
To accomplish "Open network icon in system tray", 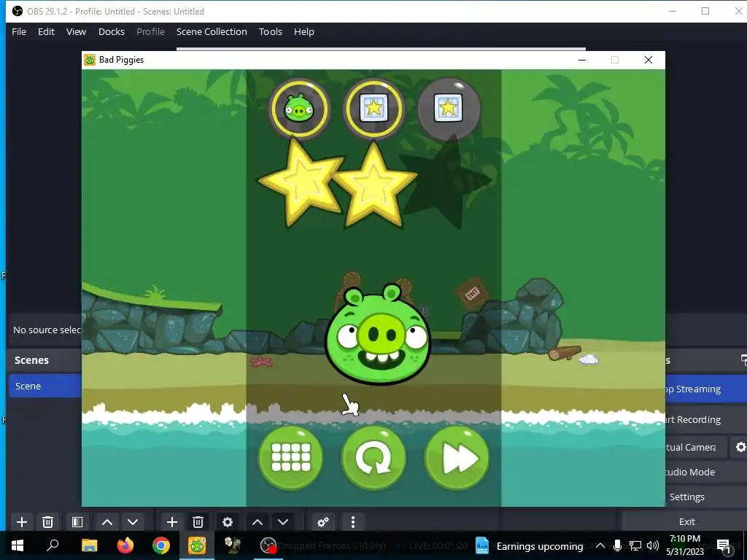I will 635,545.
